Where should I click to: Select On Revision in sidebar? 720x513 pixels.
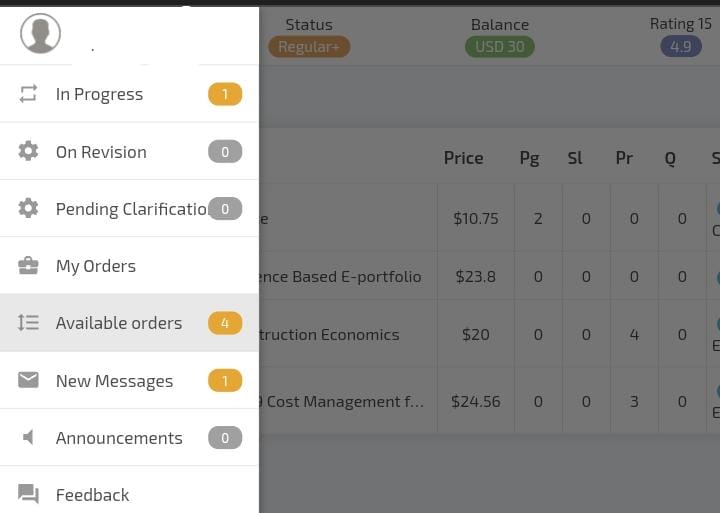(x=129, y=152)
